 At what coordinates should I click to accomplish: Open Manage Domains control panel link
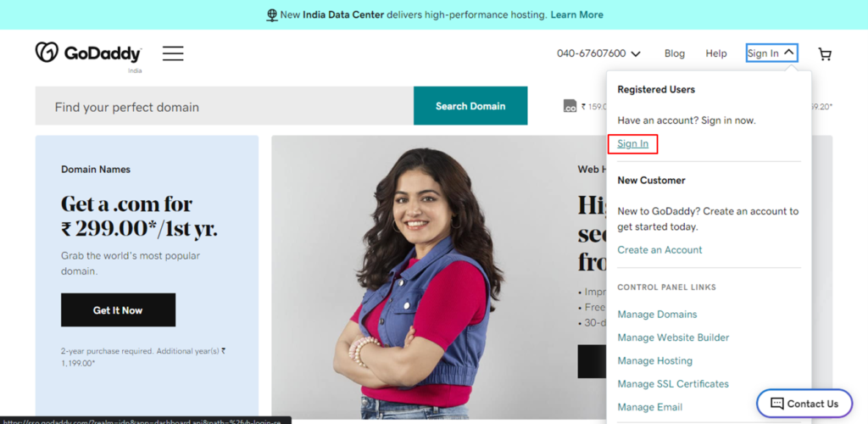[x=657, y=315]
